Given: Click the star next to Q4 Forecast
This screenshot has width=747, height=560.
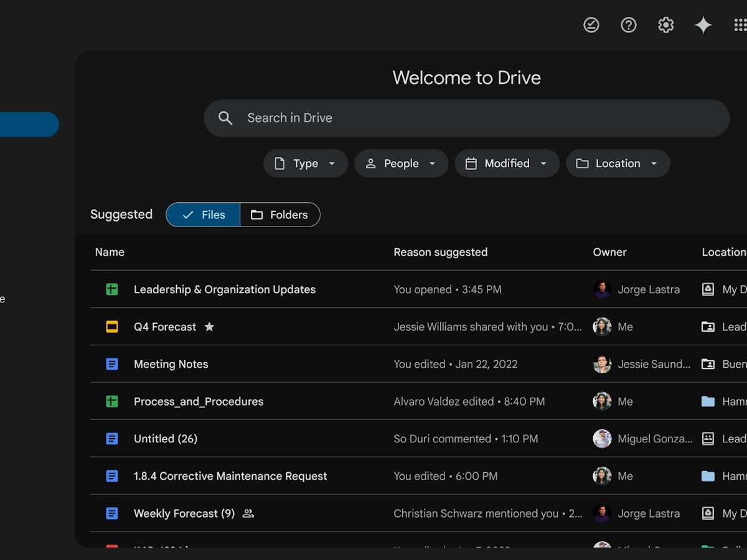Looking at the screenshot, I should click(209, 327).
